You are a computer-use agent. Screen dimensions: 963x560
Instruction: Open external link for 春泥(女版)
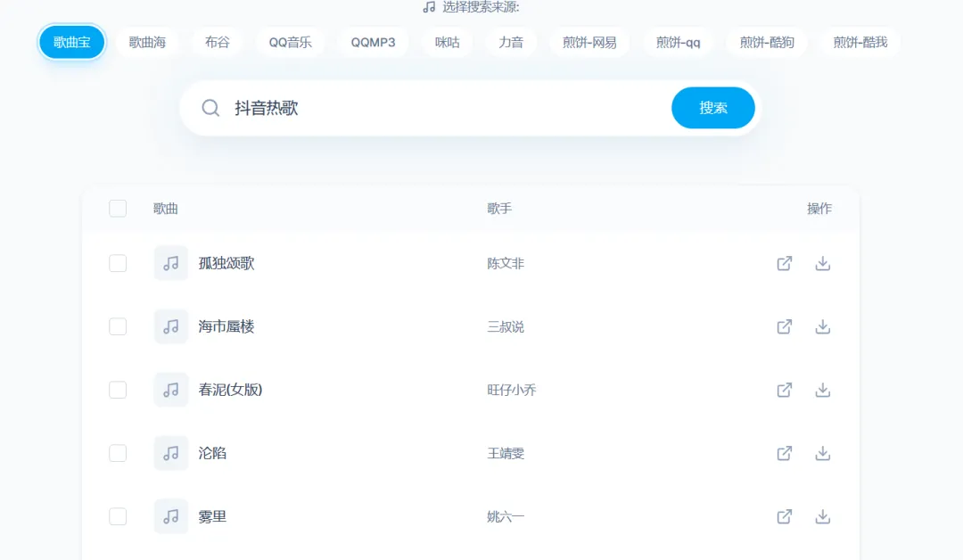[x=785, y=390]
